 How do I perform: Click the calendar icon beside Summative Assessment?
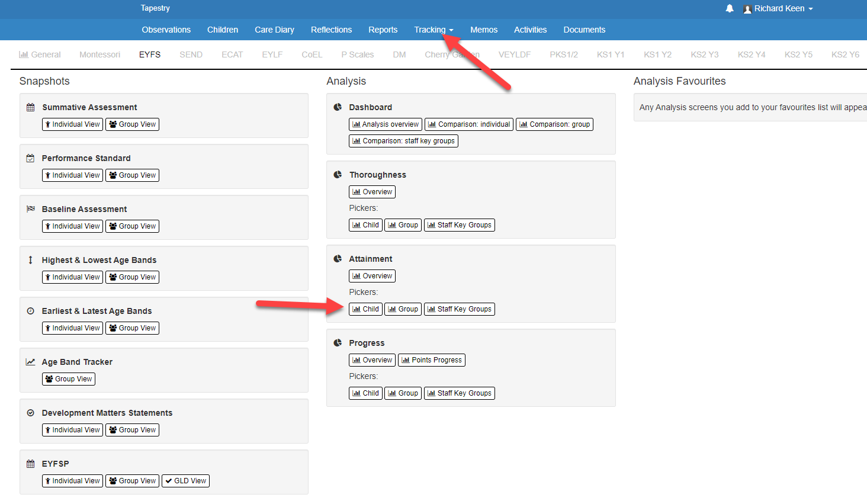pyautogui.click(x=31, y=107)
